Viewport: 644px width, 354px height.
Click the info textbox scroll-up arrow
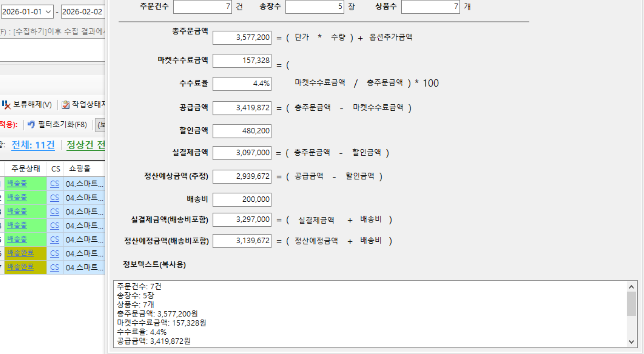tap(631, 287)
